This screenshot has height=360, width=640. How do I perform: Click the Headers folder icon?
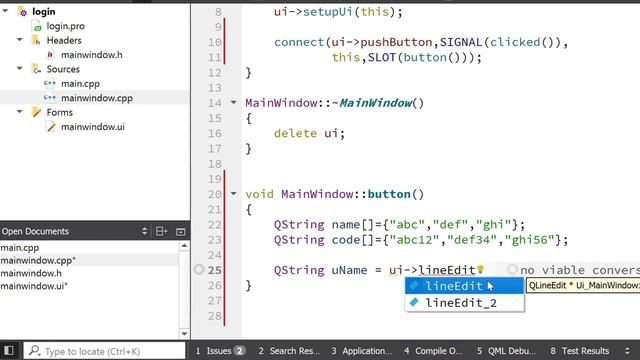click(36, 40)
